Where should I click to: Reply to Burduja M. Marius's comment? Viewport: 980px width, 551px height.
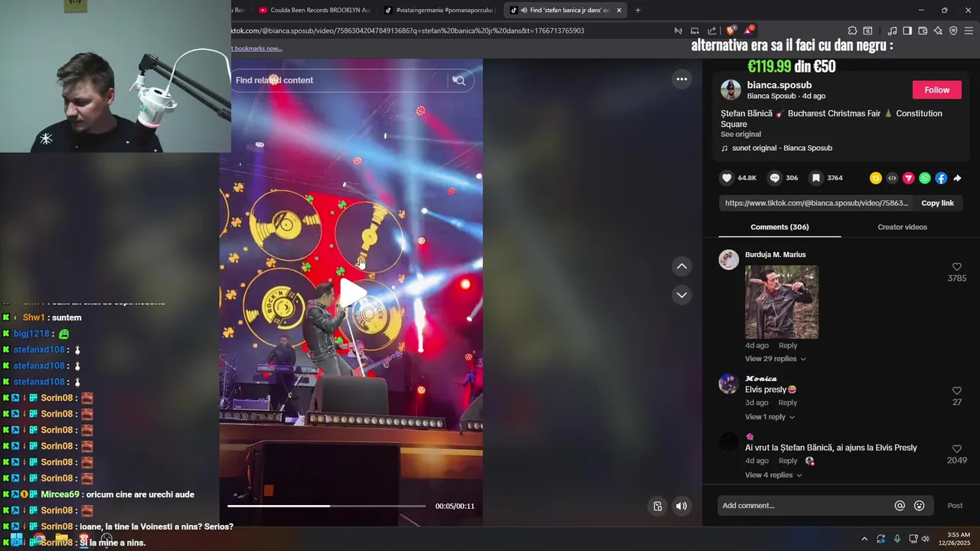788,345
